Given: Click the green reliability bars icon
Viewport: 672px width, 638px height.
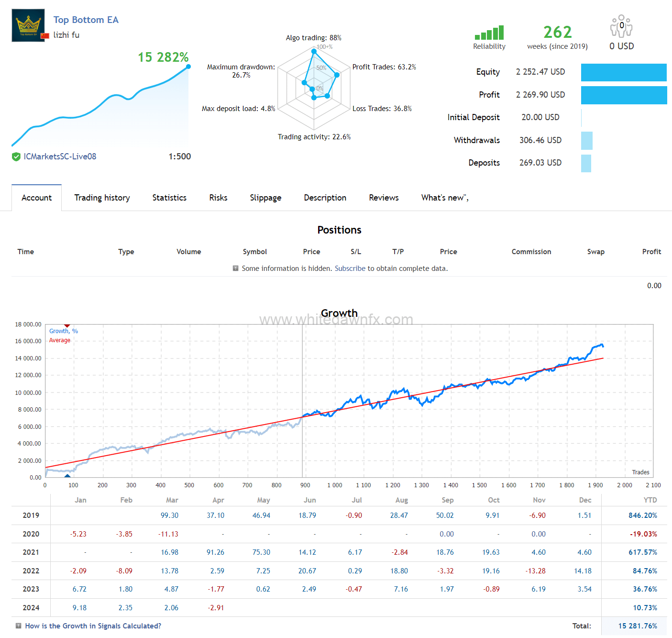Looking at the screenshot, I should pyautogui.click(x=489, y=33).
